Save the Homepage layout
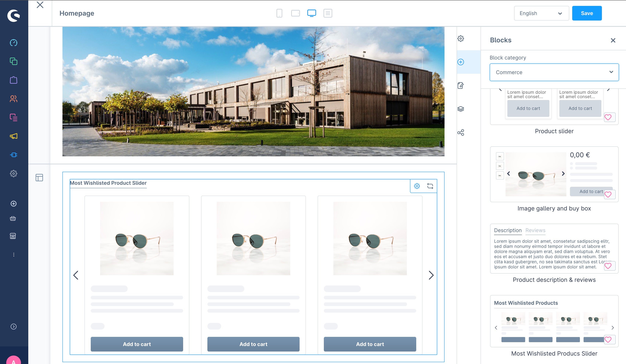 coord(587,13)
